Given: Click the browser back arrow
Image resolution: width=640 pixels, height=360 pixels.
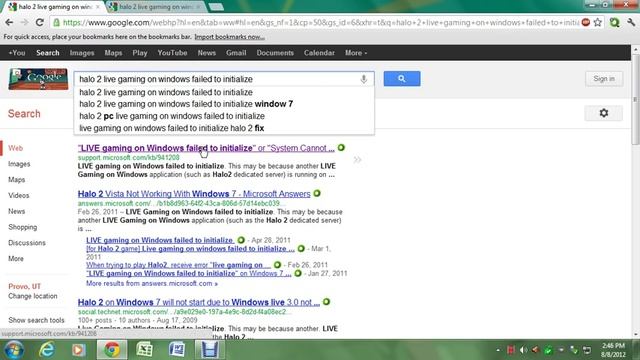Looking at the screenshot, I should coord(9,22).
